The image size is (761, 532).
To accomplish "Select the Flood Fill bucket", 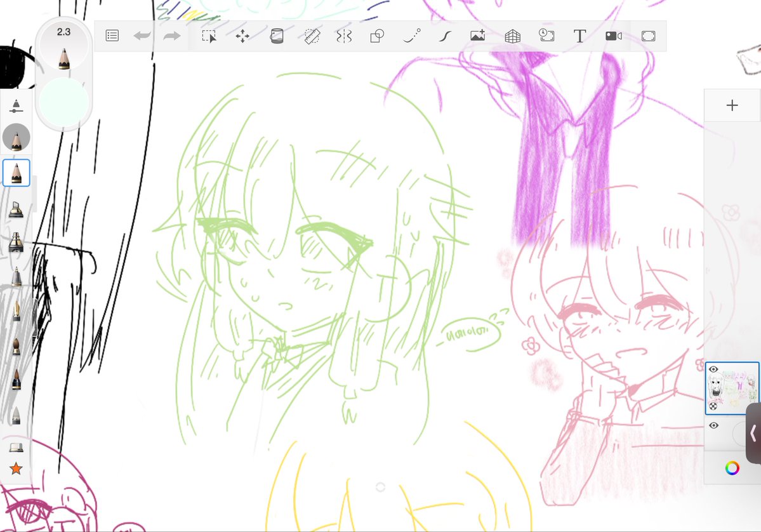I will [277, 36].
